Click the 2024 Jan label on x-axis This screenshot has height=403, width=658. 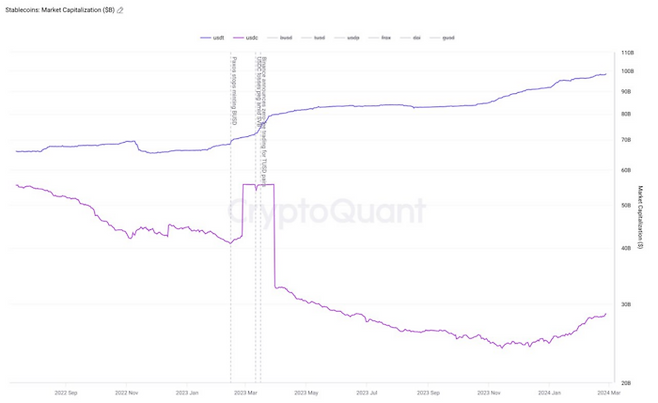click(x=549, y=393)
